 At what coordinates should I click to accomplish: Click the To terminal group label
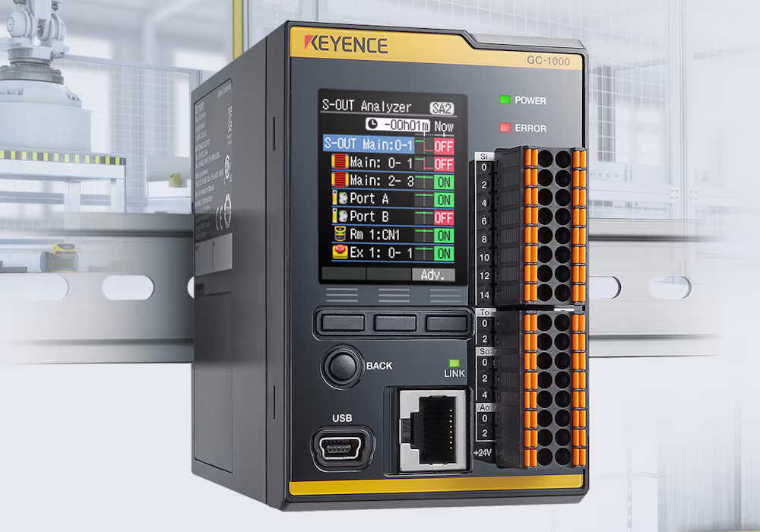[485, 312]
